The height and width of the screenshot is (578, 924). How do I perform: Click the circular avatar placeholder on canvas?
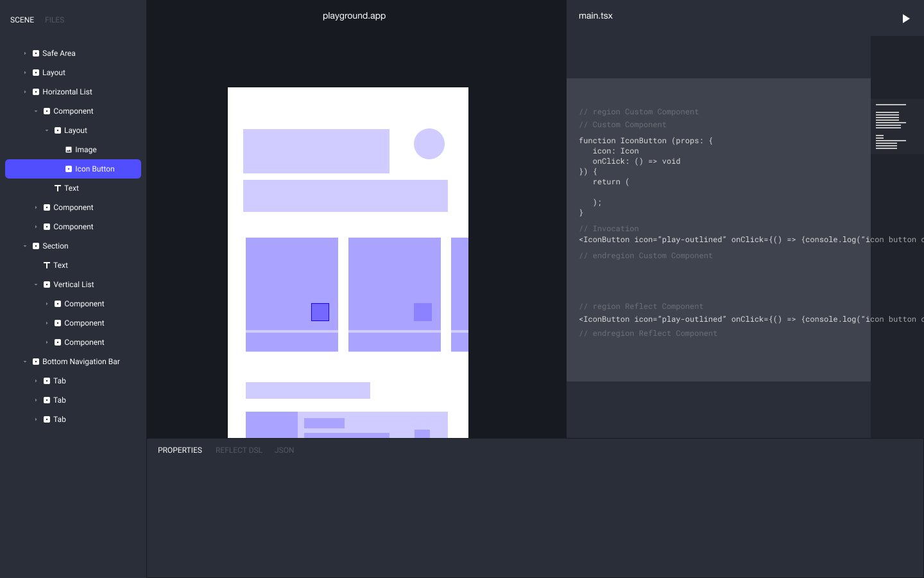tap(429, 144)
